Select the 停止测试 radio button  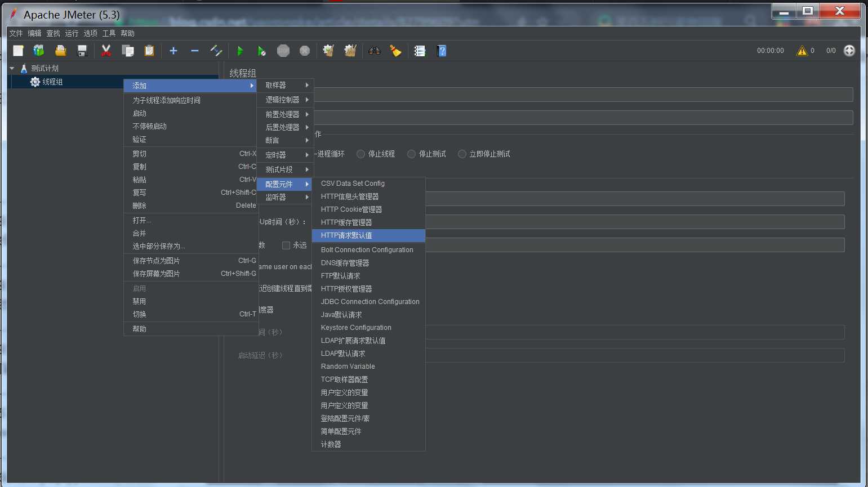pyautogui.click(x=412, y=154)
